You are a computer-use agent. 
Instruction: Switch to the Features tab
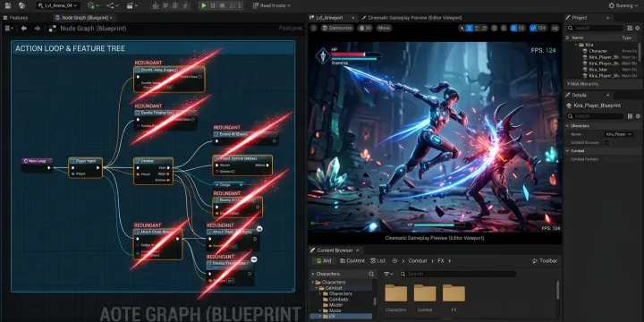[x=15, y=18]
